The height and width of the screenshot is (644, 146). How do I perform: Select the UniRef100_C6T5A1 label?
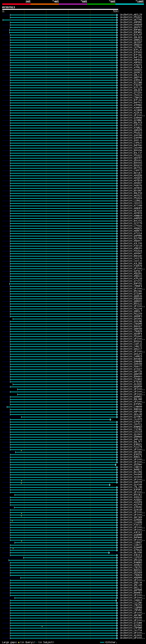point(131,47)
